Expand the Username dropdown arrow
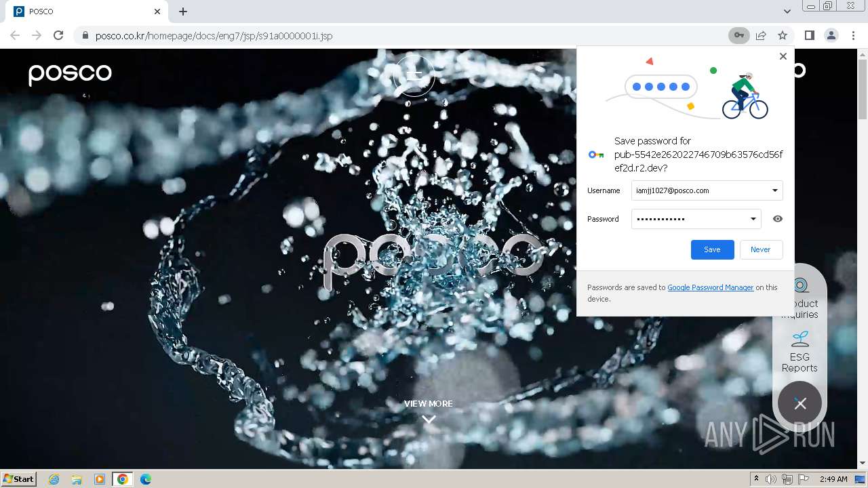The height and width of the screenshot is (488, 868). tap(774, 190)
